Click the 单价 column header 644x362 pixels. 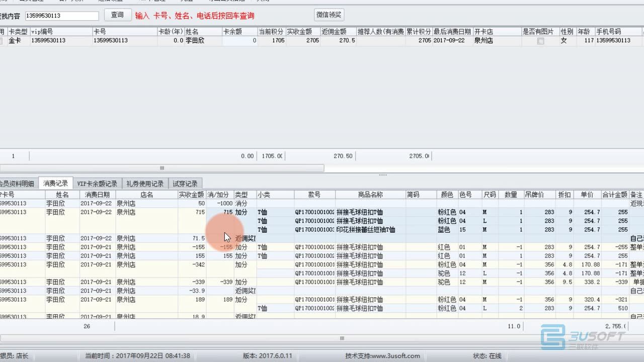pos(587,195)
